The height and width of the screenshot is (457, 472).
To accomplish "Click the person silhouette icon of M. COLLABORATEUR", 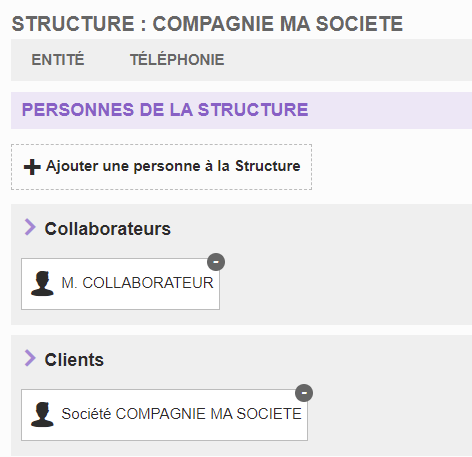I will 42,284.
